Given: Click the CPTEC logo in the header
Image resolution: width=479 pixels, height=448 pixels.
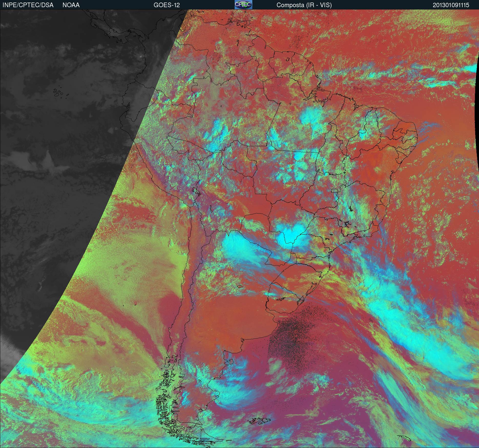Looking at the screenshot, I should 243,5.
